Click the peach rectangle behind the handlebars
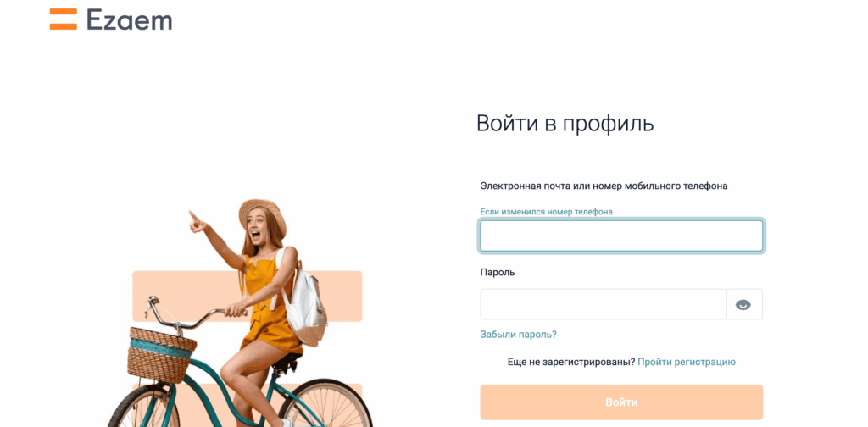 click(247, 296)
